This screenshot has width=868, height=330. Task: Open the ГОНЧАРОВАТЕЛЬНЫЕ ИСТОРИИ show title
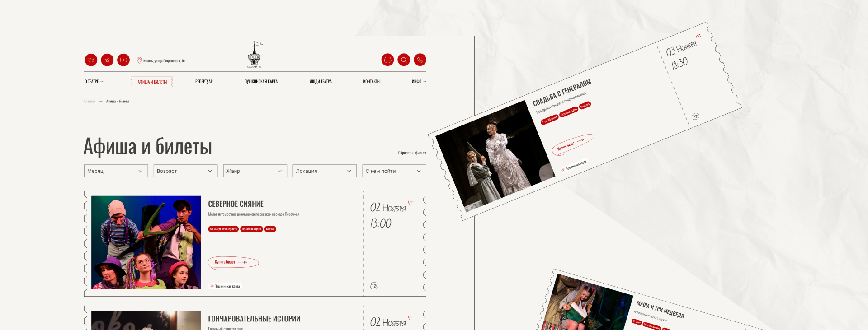coord(254,319)
